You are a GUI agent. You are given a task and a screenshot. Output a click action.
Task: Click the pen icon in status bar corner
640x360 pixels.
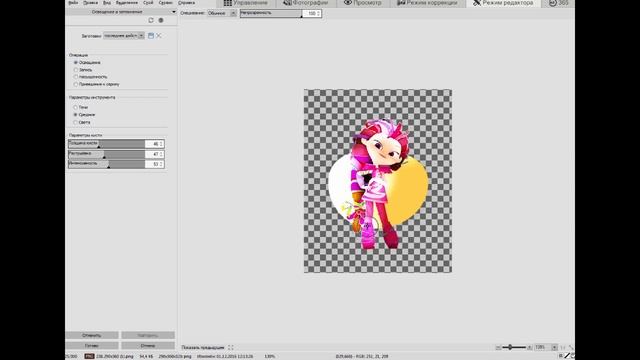567,356
